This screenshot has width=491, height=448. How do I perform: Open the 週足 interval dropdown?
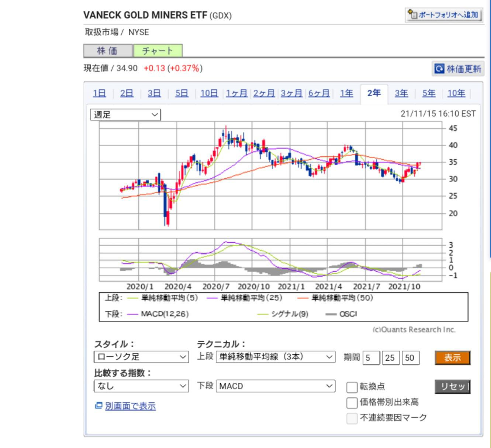[x=125, y=115]
